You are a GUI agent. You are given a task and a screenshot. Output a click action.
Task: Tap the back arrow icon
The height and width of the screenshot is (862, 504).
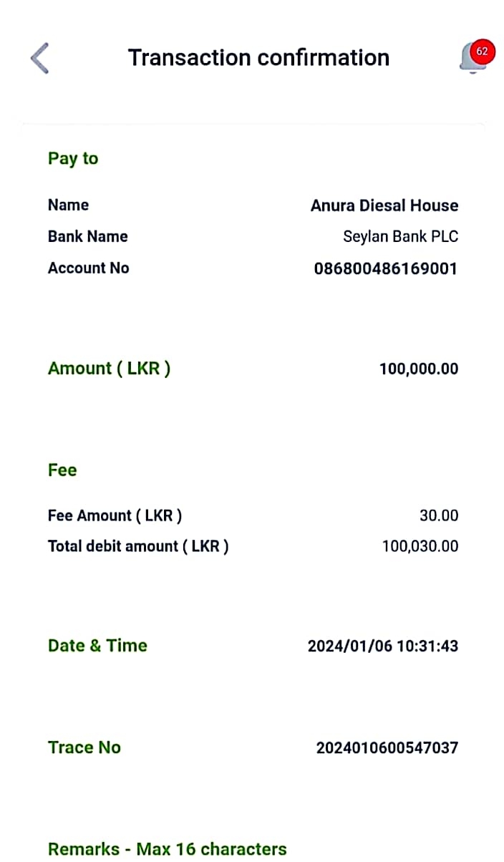(40, 58)
